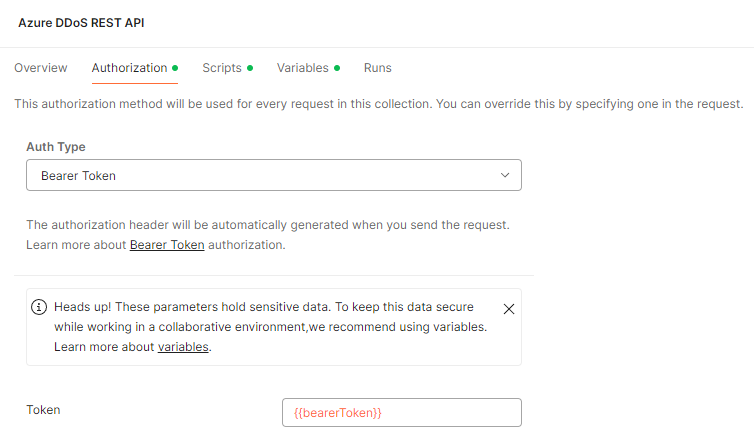Click the Azure DDoS REST API title
The image size is (754, 446).
click(x=81, y=23)
